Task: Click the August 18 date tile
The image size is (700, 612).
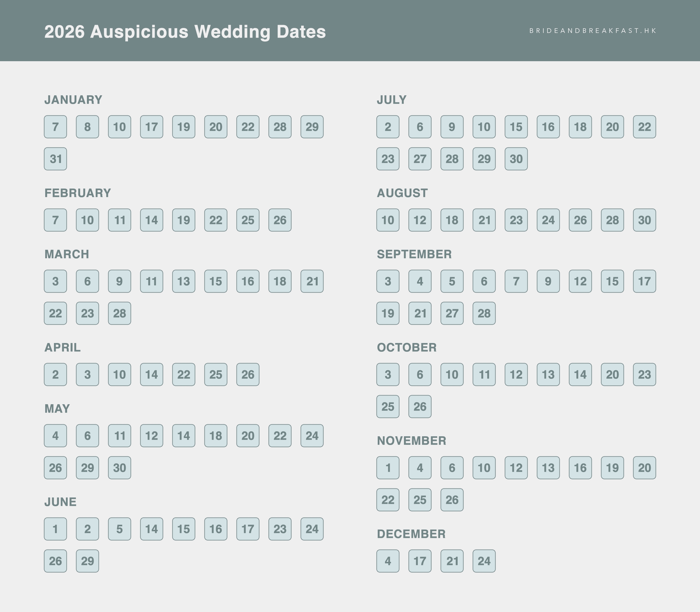Action: pos(452,220)
